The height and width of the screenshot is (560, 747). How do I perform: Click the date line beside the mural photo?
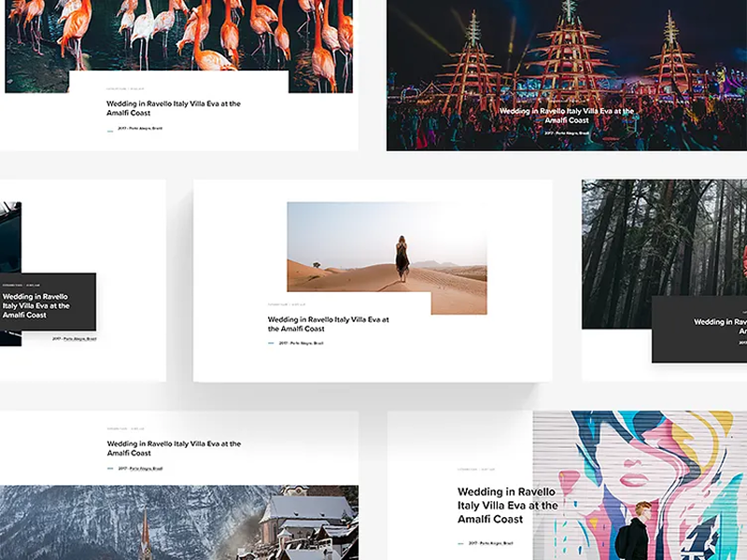491,543
